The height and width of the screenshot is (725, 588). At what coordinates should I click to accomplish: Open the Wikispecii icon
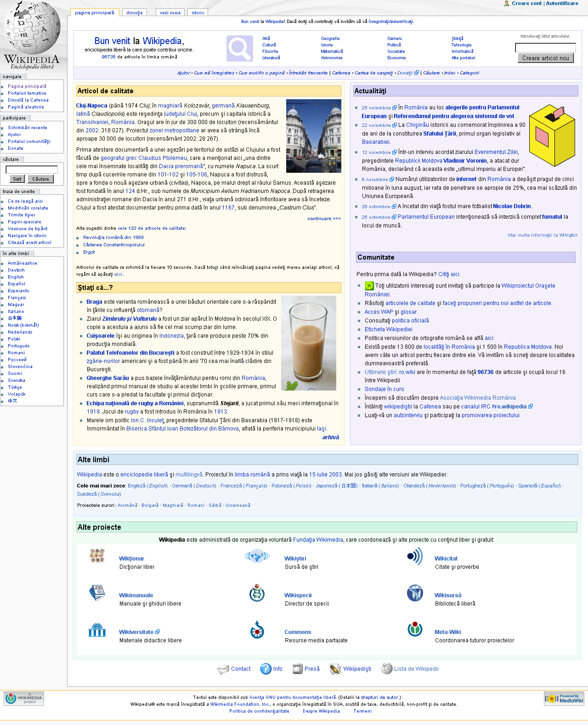pos(257,593)
